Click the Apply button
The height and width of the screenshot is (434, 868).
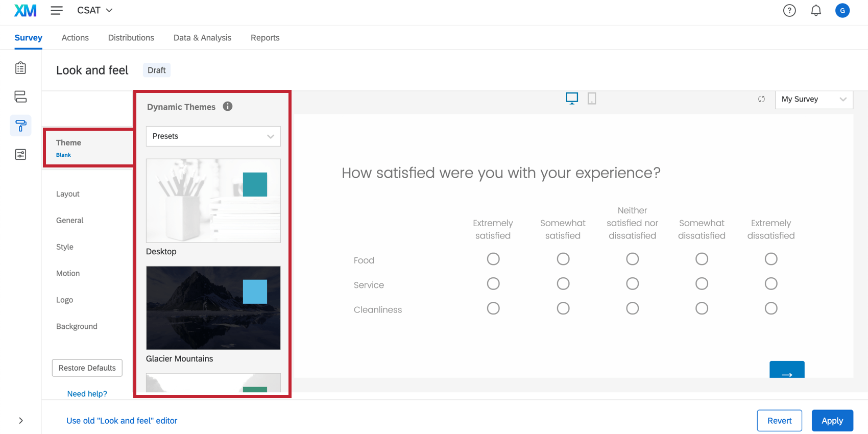832,421
